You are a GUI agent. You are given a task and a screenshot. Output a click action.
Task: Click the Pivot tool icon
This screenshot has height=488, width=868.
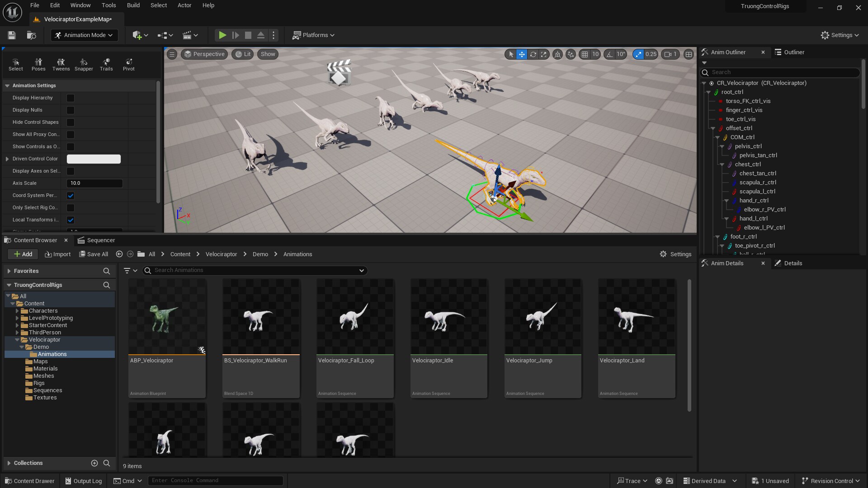click(129, 64)
